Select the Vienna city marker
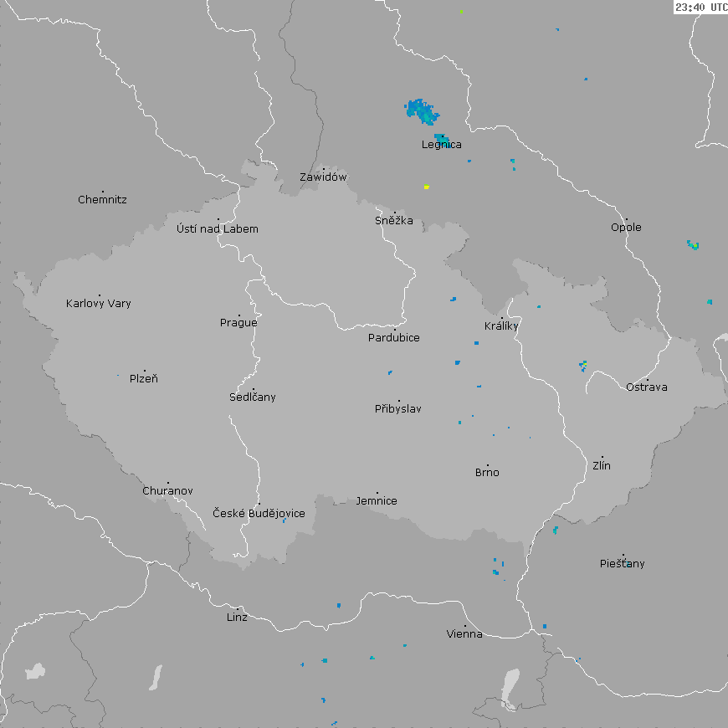This screenshot has height=728, width=728. [465, 626]
